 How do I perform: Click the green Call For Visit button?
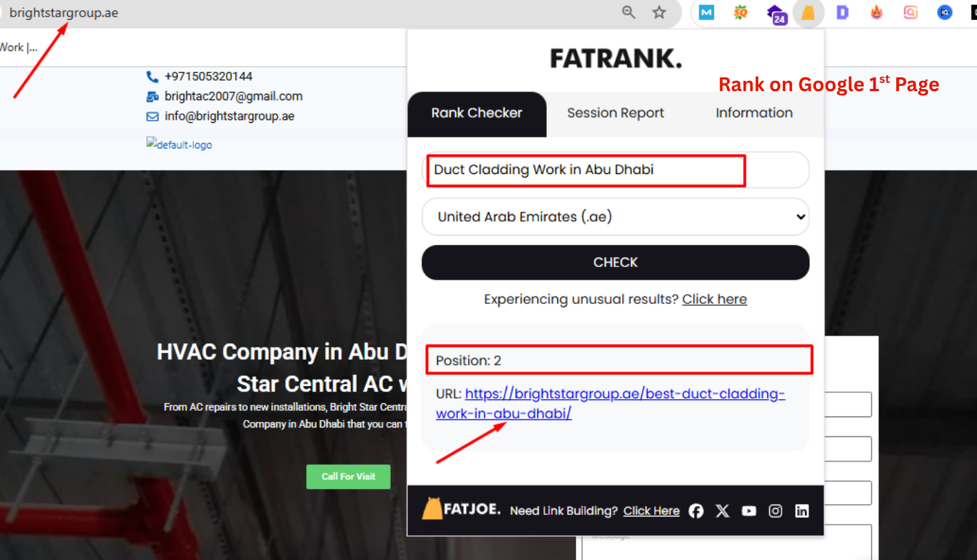click(348, 476)
